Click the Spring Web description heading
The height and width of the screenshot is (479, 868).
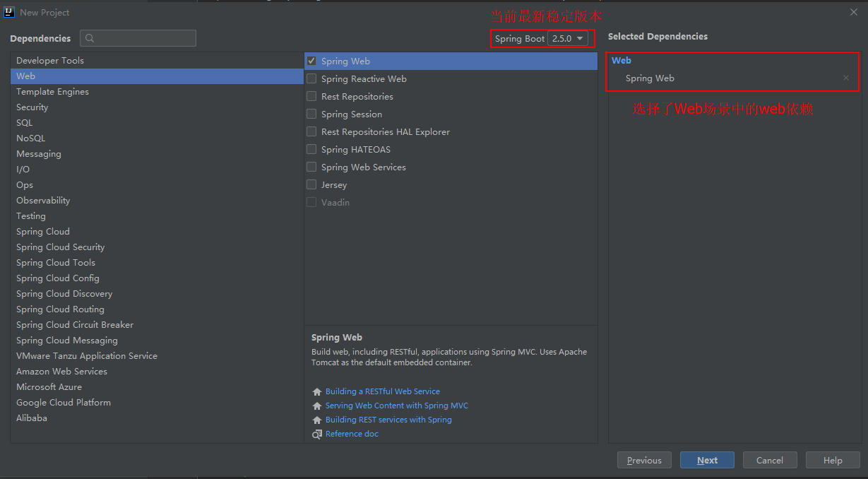tap(337, 338)
